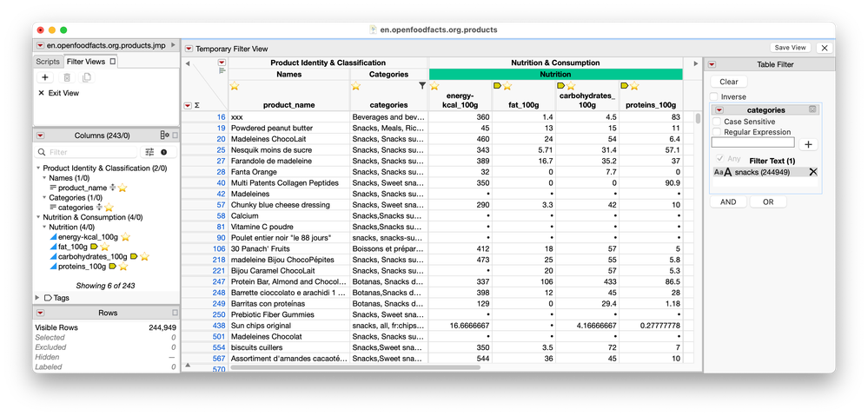Screen dimensions: 868x416
Task: Click the star in the product_name column header
Action: click(x=235, y=86)
